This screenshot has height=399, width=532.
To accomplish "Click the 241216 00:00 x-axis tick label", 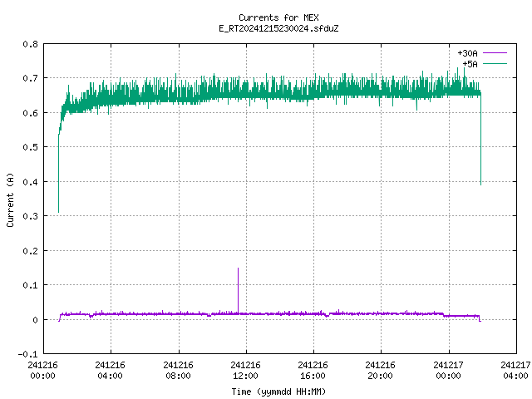I will tap(42, 371).
